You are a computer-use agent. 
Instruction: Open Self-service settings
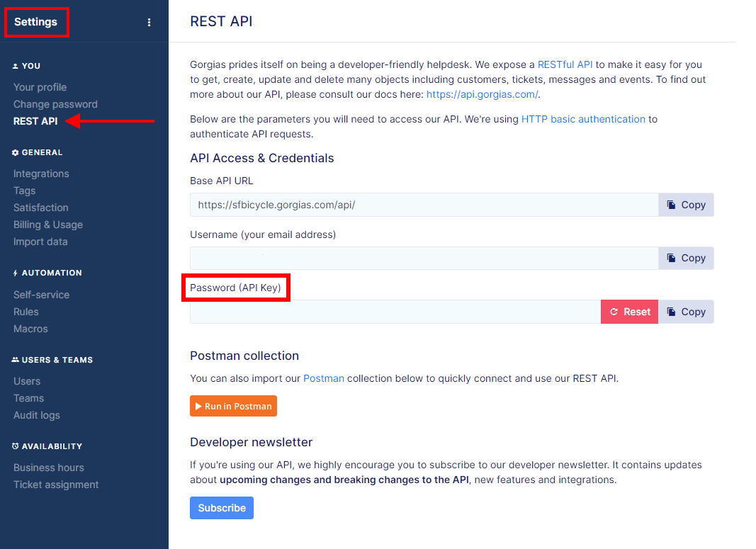coord(42,295)
